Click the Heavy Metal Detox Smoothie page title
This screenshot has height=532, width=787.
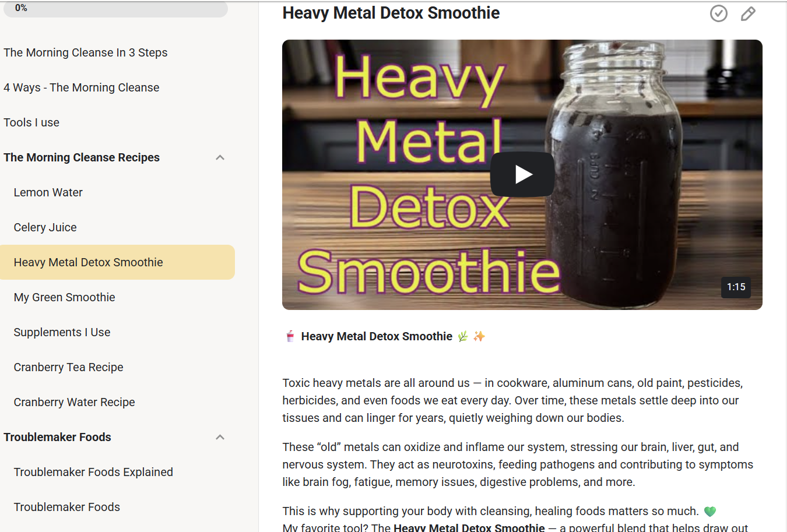391,13
